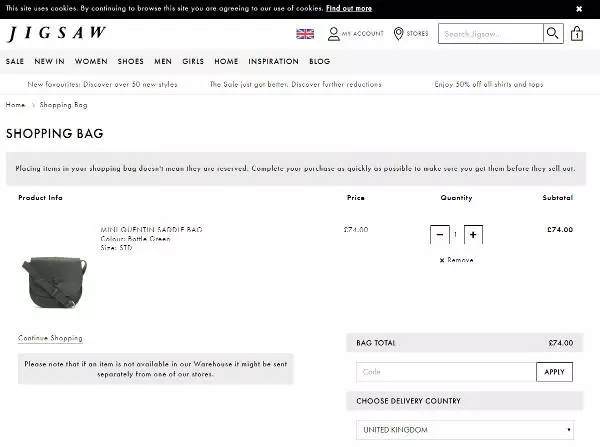The image size is (600, 447).
Task: Select the Inspiration navigation item
Action: pyautogui.click(x=273, y=62)
